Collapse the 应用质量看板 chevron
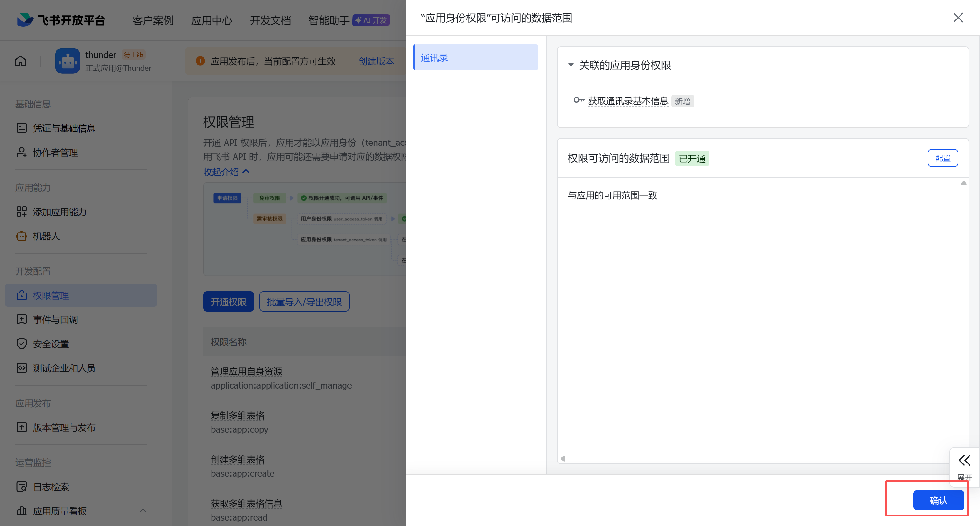 point(143,510)
